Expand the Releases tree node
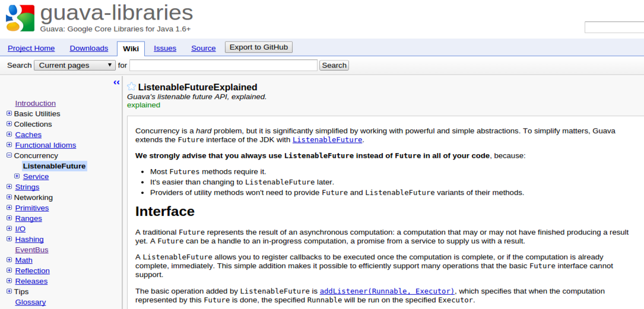Image resolution: width=644 pixels, height=309 pixels. (x=9, y=281)
